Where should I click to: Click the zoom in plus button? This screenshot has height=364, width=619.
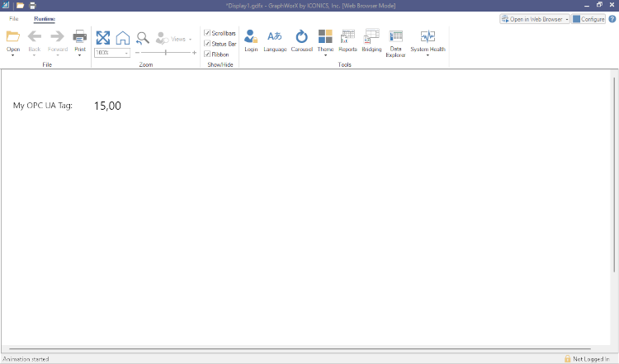(x=194, y=53)
